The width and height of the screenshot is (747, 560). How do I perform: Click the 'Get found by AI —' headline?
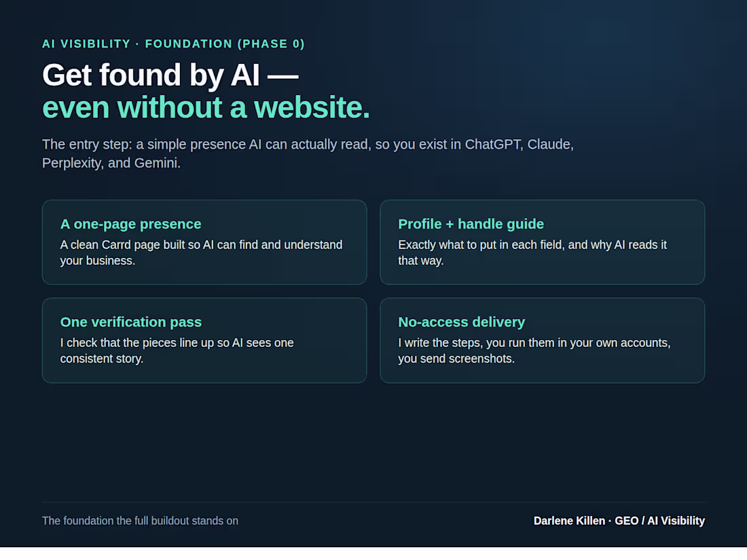[170, 75]
